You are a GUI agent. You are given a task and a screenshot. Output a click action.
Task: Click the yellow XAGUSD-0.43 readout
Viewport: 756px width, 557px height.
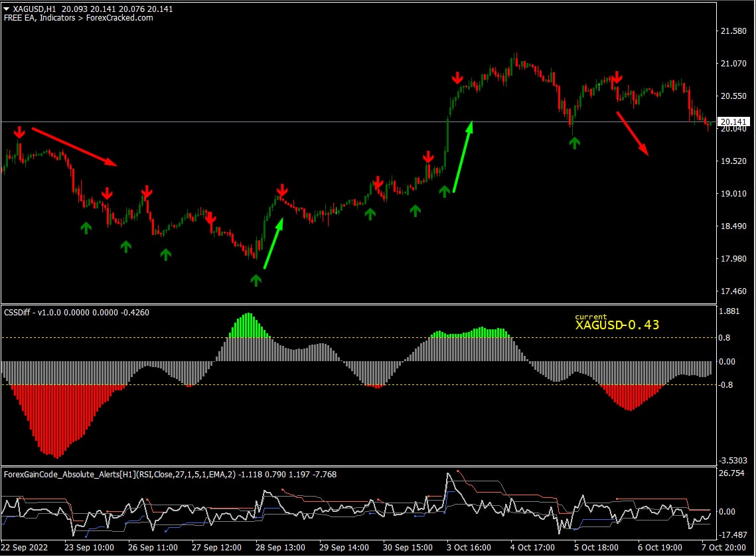pos(617,325)
